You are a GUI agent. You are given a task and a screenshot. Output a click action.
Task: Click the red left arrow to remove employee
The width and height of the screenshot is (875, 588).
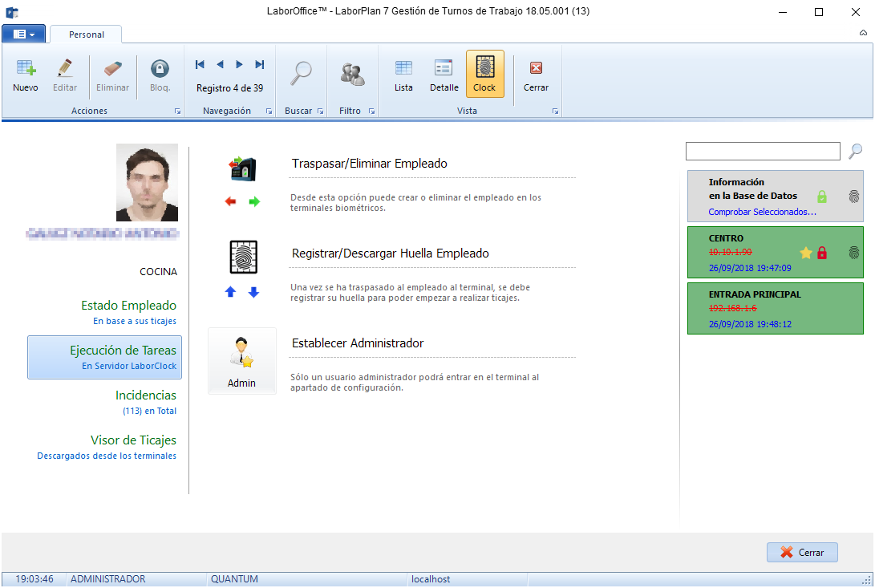(230, 201)
